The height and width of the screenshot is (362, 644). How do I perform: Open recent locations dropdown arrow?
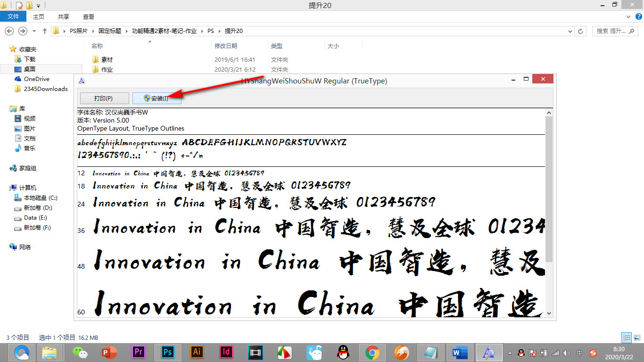pyautogui.click(x=34, y=31)
